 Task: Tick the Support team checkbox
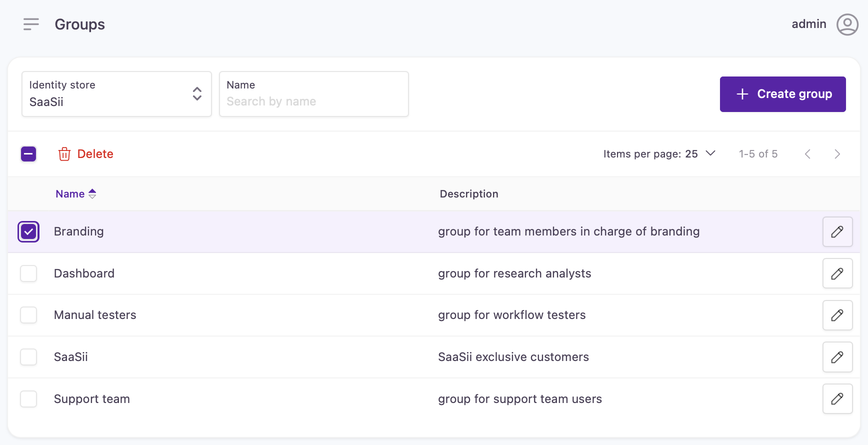click(x=28, y=399)
